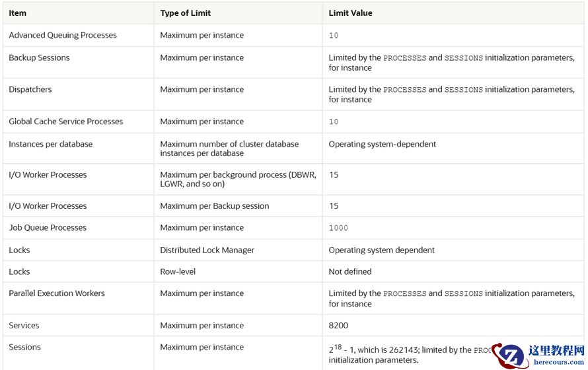Select the "Job Queue Processes" item
This screenshot has width=588, height=370.
point(48,228)
